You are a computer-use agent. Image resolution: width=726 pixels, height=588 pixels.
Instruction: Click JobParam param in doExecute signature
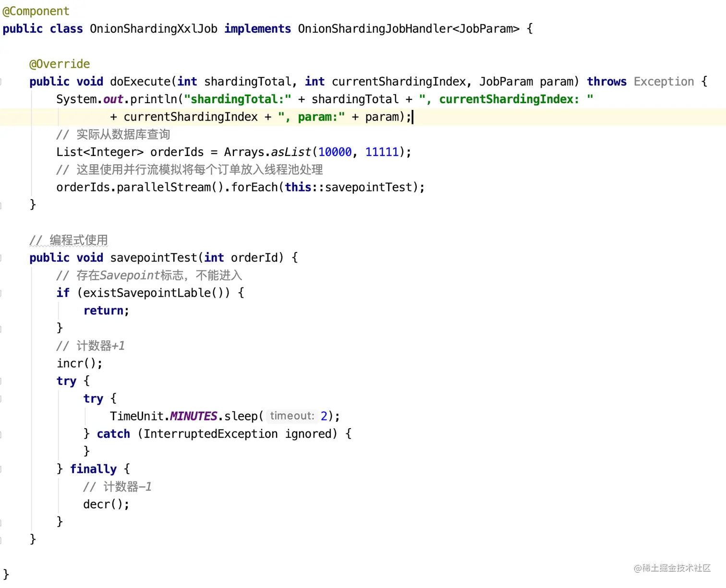click(526, 82)
